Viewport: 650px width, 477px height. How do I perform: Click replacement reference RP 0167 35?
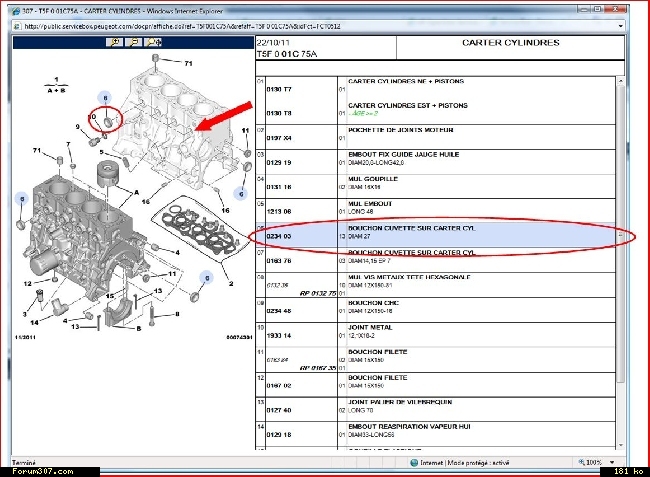point(318,368)
